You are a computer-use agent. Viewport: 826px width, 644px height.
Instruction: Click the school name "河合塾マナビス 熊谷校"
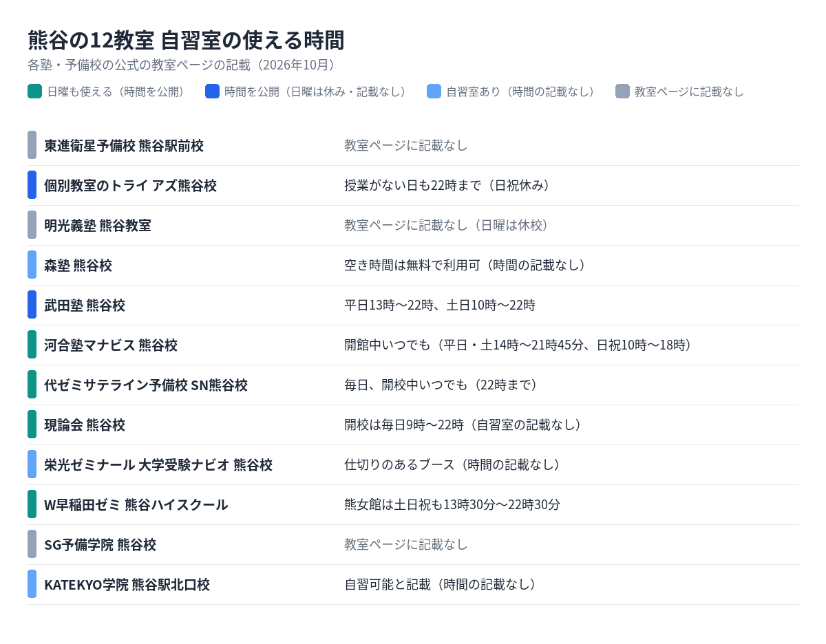(111, 345)
